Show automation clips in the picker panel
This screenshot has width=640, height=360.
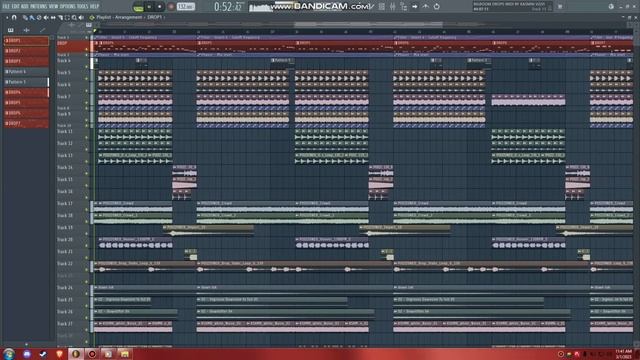tap(42, 30)
